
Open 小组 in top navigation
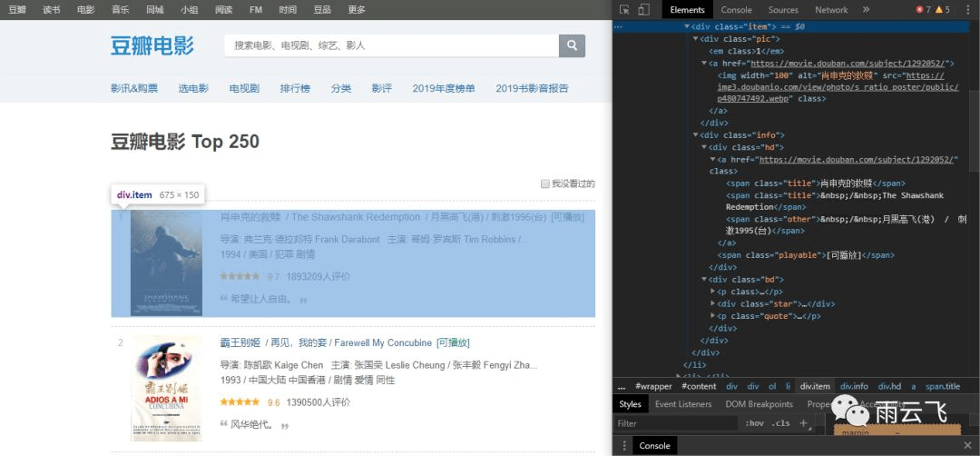189,9
